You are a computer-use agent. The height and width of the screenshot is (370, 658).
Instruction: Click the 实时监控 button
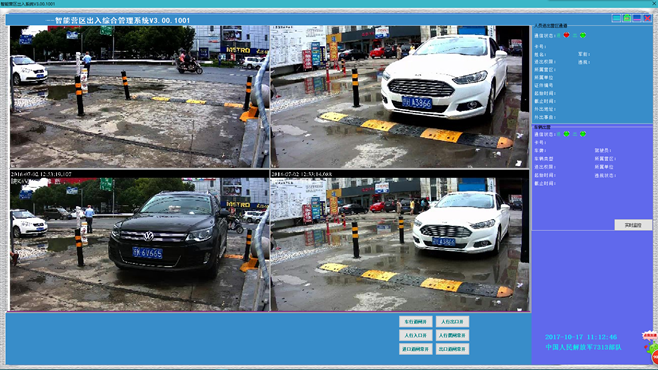tap(633, 225)
